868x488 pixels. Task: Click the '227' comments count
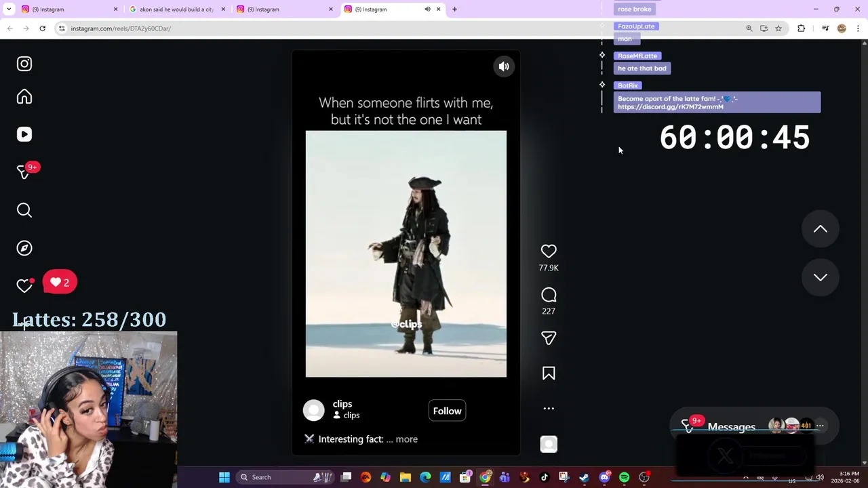549,311
